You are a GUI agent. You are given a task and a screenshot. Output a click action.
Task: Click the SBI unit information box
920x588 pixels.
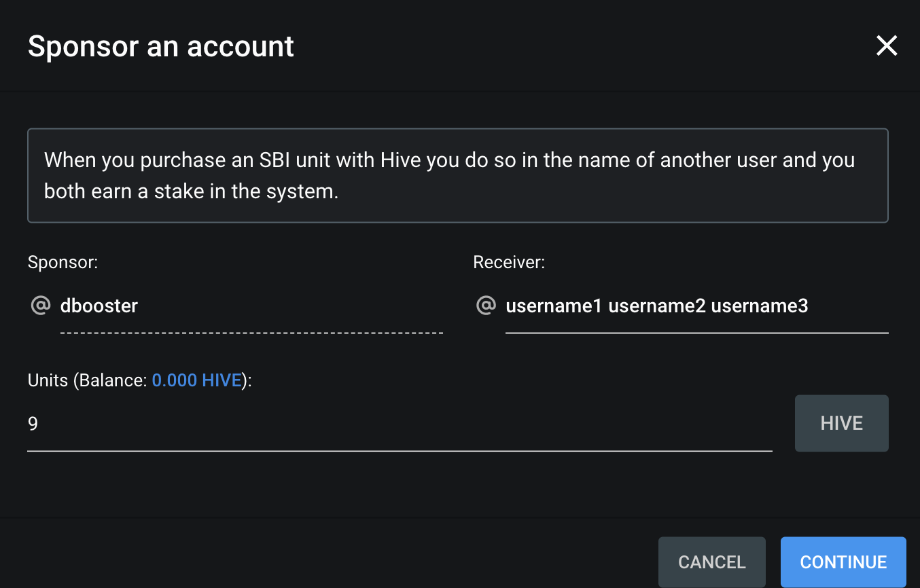458,176
